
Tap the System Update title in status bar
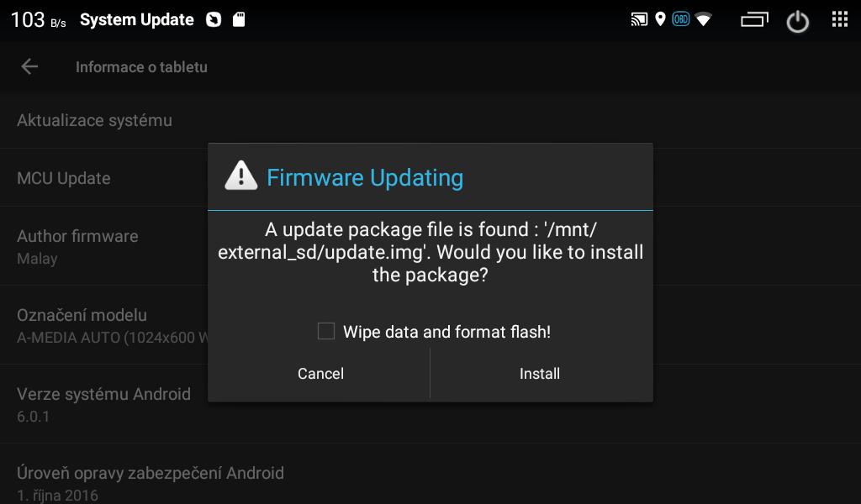[x=137, y=20]
